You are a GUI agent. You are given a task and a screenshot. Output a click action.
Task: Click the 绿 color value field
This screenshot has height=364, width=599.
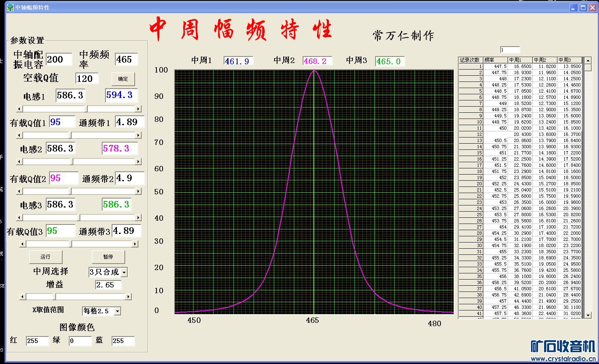coord(80,341)
